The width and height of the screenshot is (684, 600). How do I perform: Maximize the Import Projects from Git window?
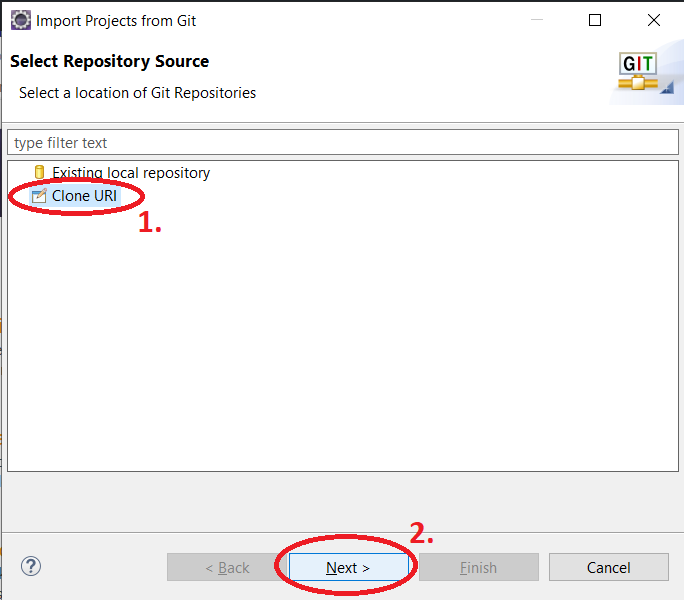pyautogui.click(x=595, y=20)
